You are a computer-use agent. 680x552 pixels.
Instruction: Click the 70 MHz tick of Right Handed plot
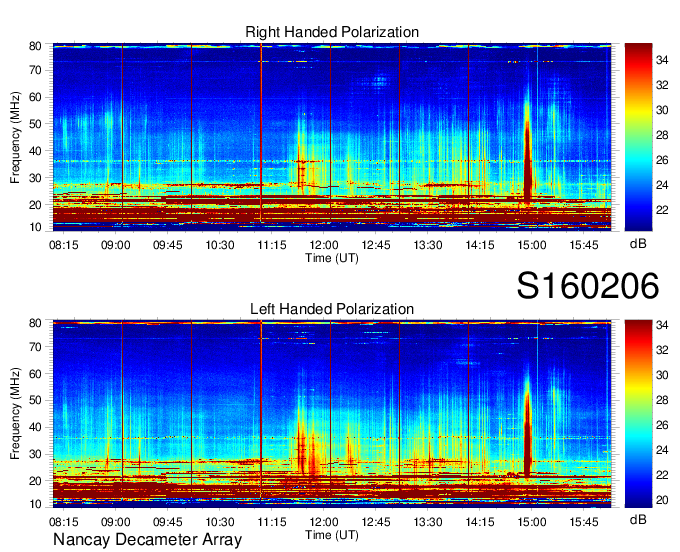pos(35,70)
